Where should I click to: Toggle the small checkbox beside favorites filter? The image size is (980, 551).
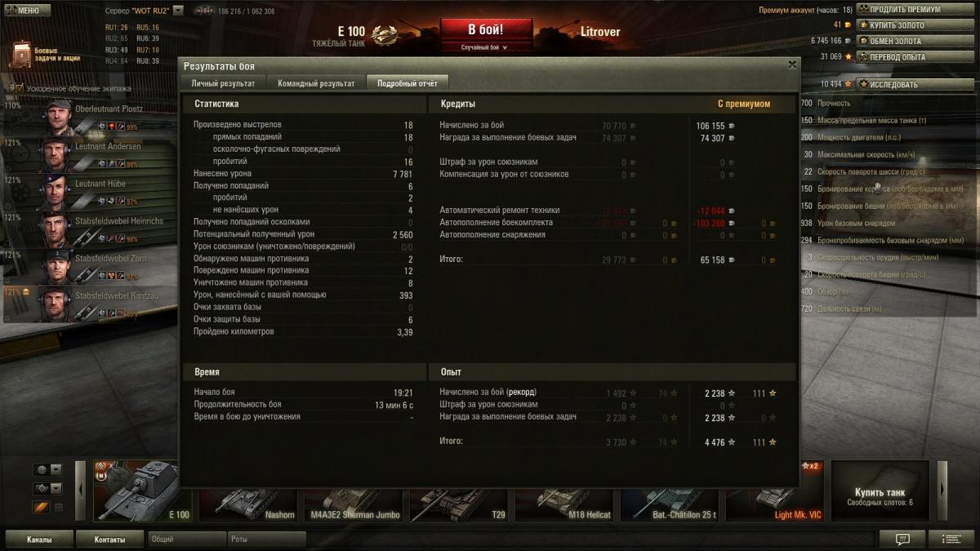tap(58, 508)
